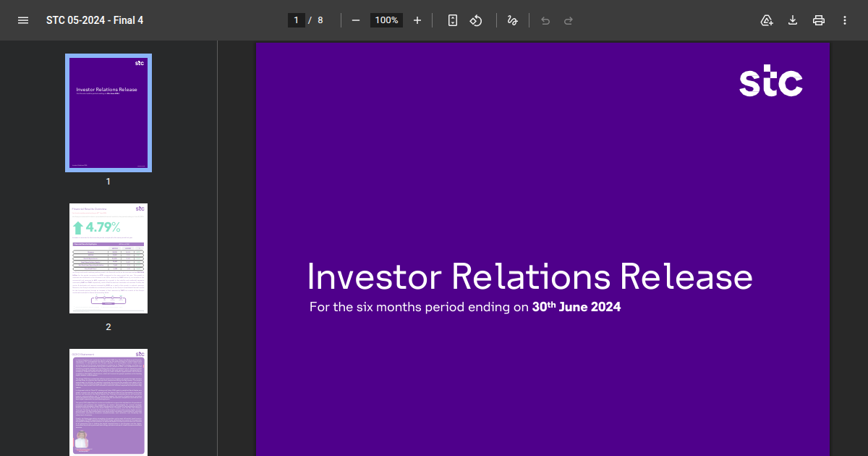
Task: Print the document
Action: [x=819, y=20]
